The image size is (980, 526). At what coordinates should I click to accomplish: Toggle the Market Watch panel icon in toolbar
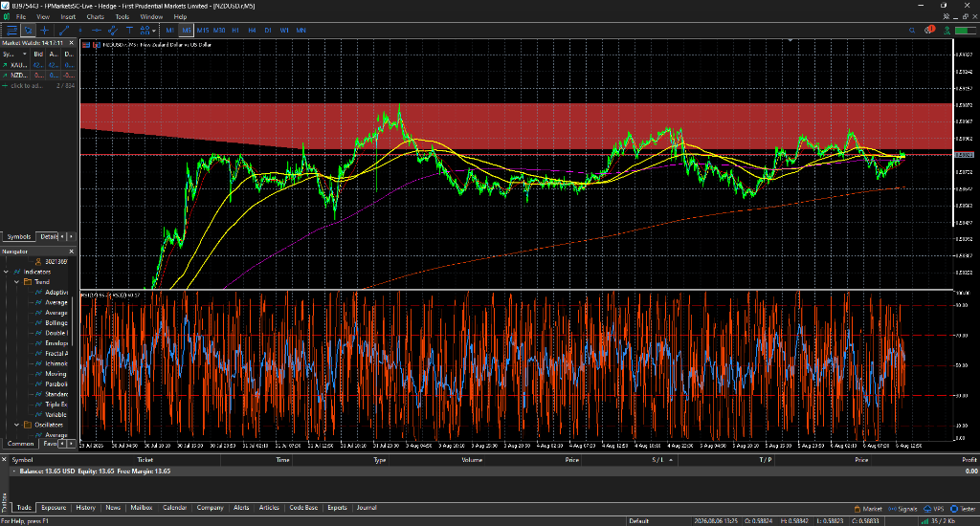(x=11, y=30)
